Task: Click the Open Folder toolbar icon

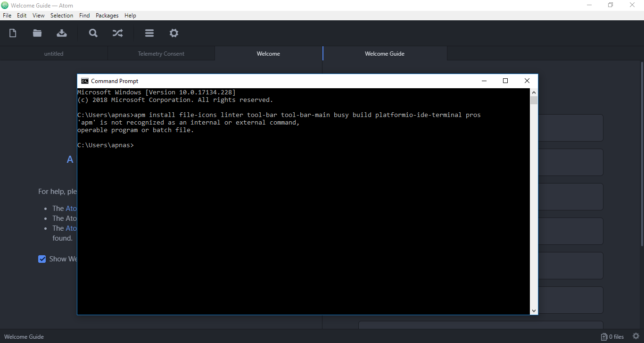Action: pos(37,33)
